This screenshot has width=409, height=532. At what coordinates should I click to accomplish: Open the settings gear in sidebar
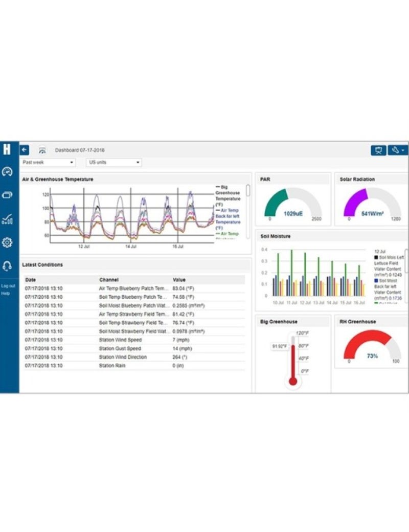click(x=7, y=242)
